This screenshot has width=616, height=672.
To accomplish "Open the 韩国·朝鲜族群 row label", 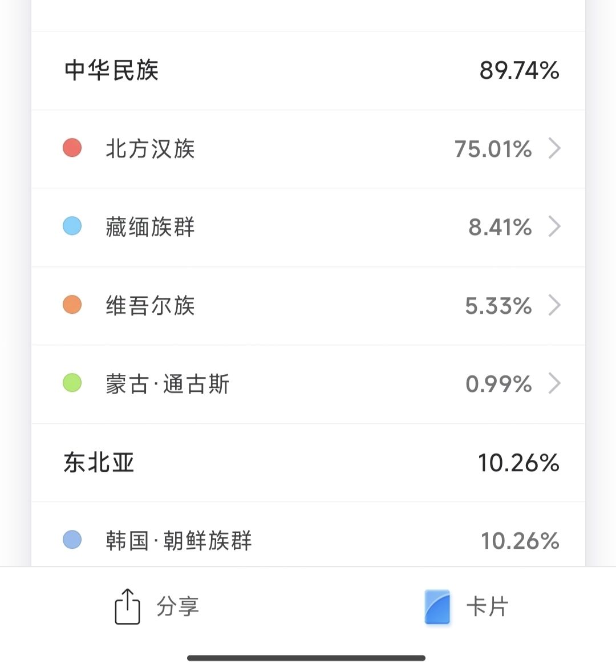I will pyautogui.click(x=179, y=540).
